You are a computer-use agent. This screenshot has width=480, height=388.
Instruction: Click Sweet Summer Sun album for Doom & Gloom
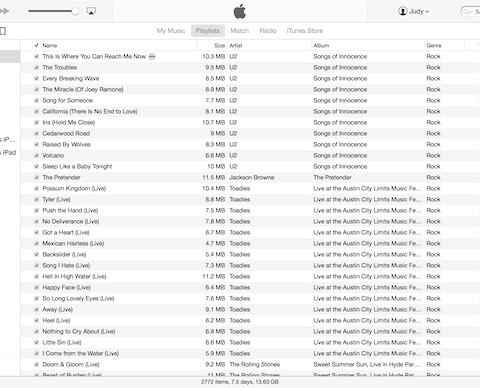click(367, 364)
